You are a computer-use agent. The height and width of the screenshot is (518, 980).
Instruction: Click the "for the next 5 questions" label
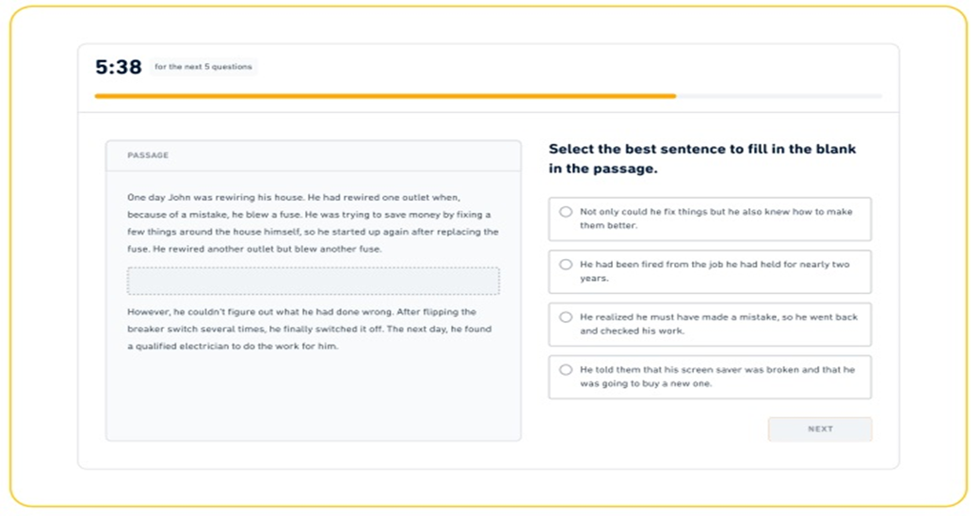[203, 67]
